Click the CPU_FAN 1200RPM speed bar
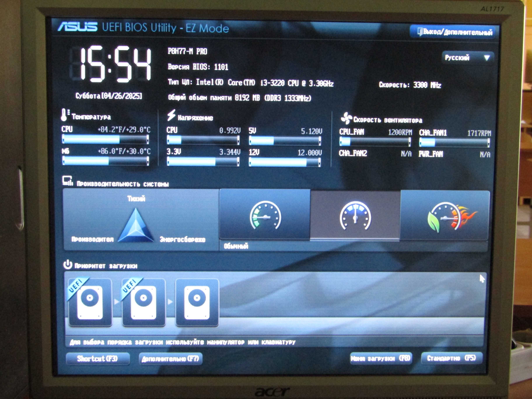This screenshot has height=399, width=532. click(375, 142)
